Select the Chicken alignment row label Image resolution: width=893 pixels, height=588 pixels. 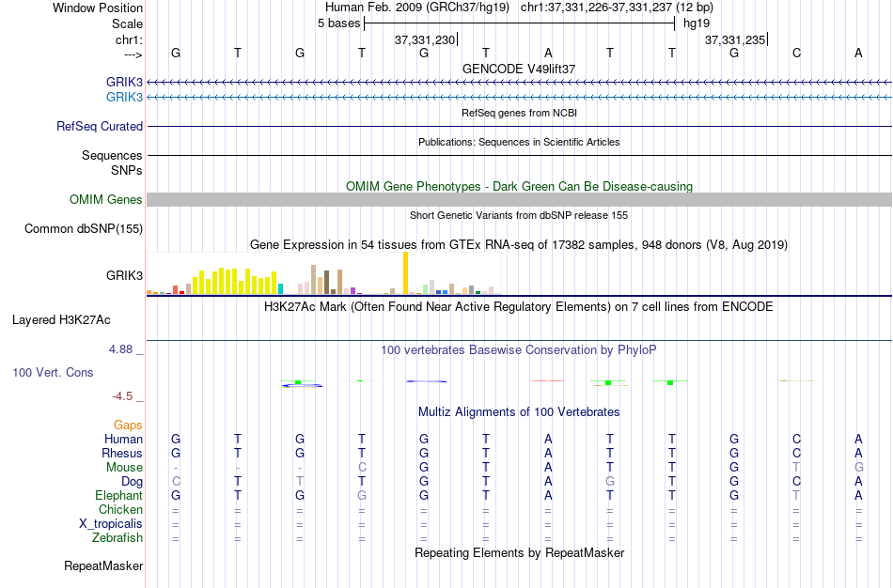[x=120, y=509]
